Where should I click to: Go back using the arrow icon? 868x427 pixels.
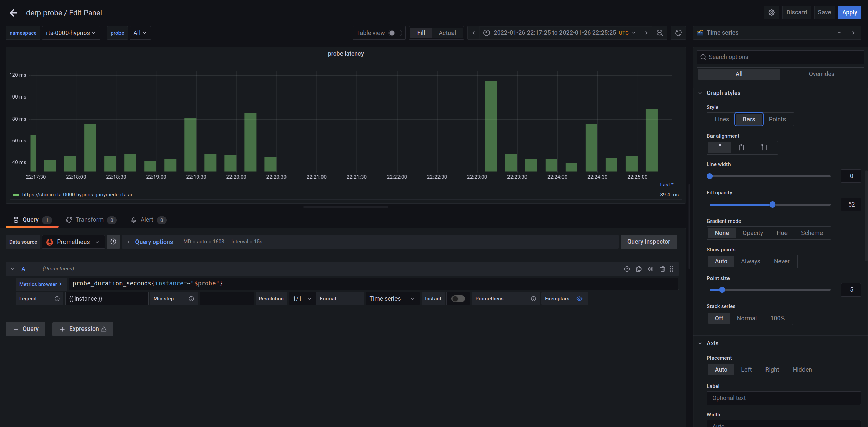coord(13,13)
